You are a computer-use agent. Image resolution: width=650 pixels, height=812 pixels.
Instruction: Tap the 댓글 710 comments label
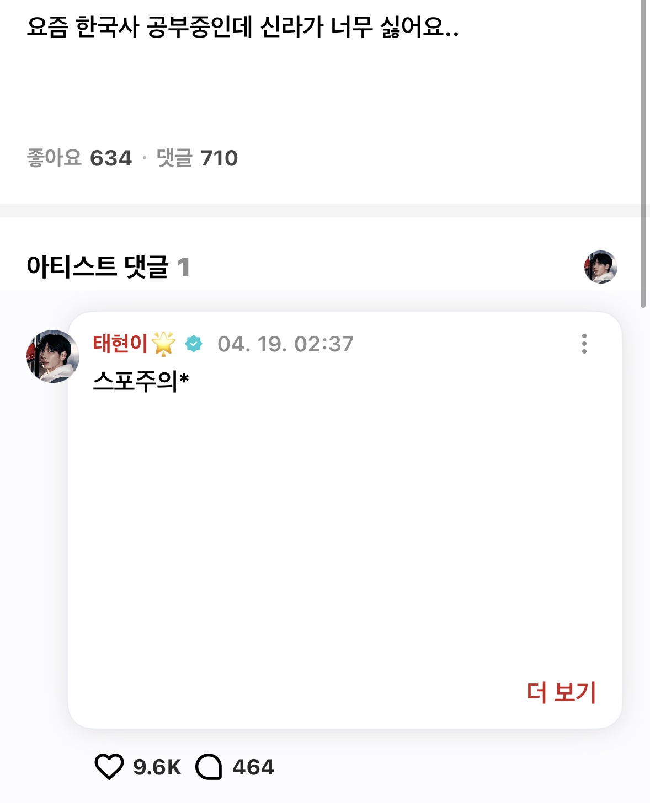pos(197,158)
